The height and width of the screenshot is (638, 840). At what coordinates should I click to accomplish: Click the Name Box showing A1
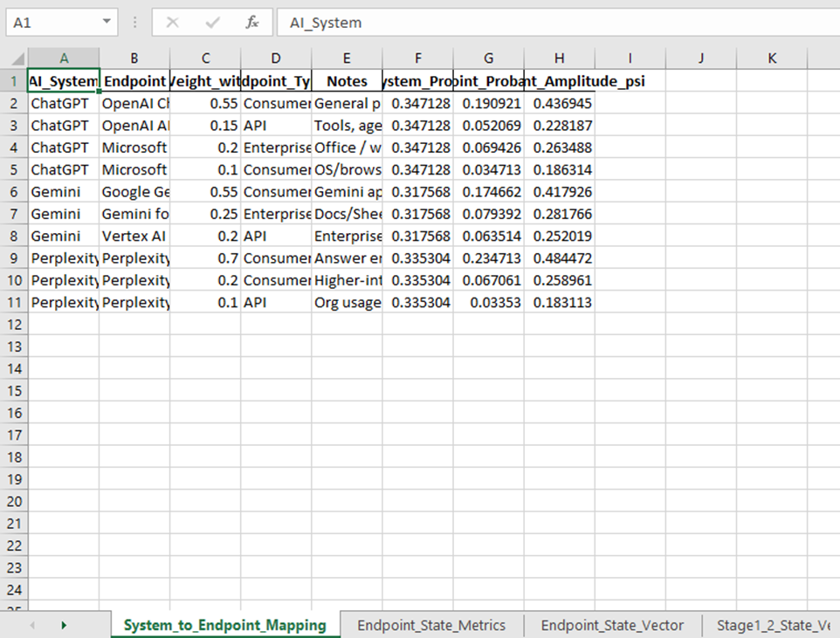[62, 23]
